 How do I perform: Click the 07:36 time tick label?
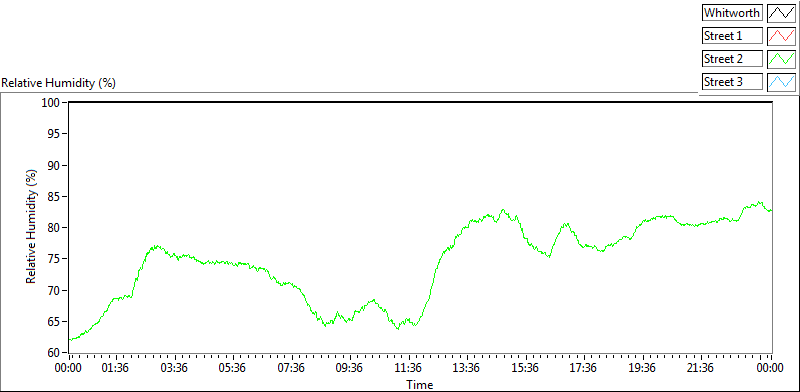[291, 368]
